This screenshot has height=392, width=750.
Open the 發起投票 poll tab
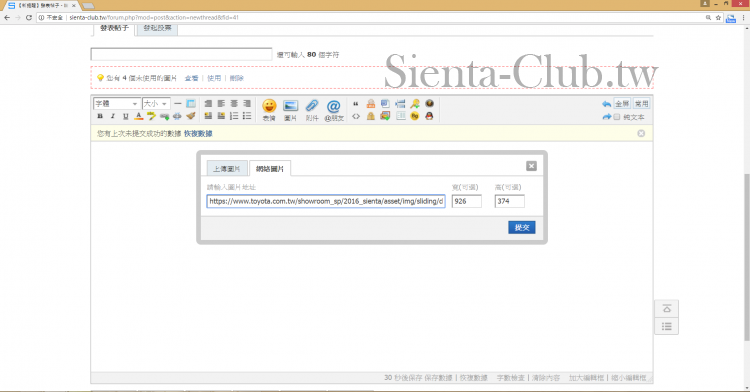pyautogui.click(x=157, y=29)
